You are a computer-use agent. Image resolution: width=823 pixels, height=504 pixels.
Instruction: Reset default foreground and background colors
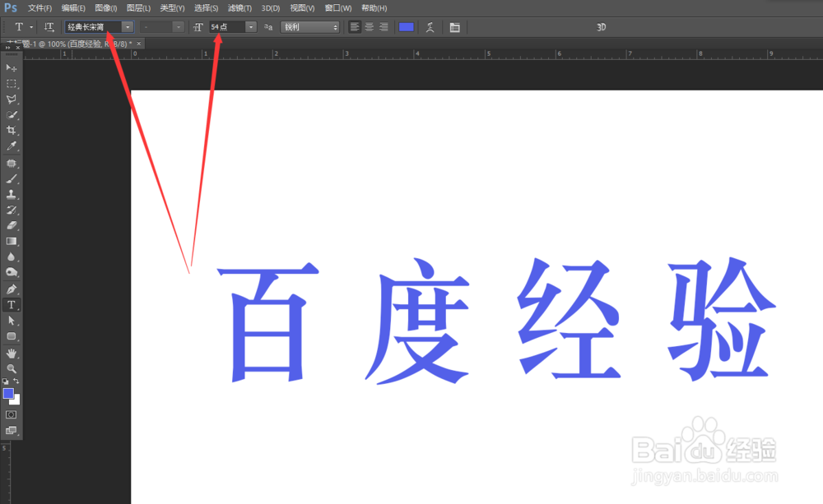[x=5, y=381]
